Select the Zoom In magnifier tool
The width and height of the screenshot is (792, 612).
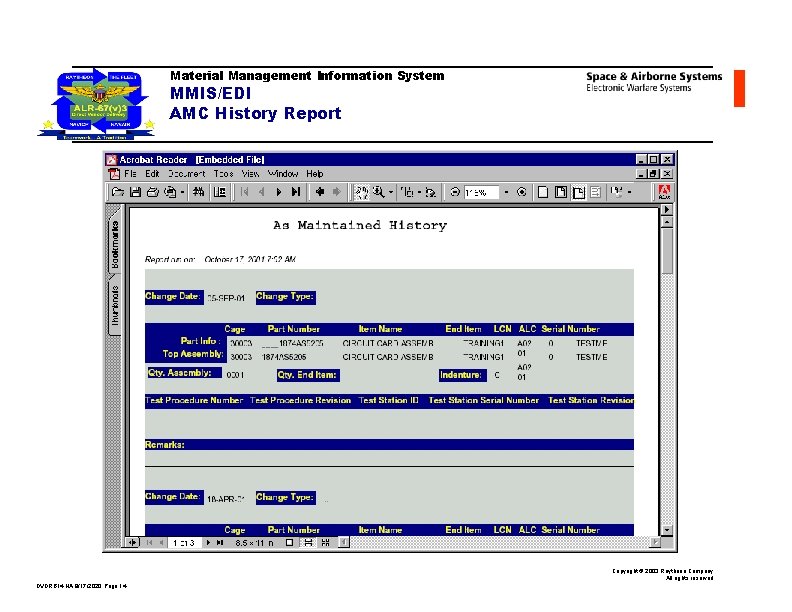[378, 192]
